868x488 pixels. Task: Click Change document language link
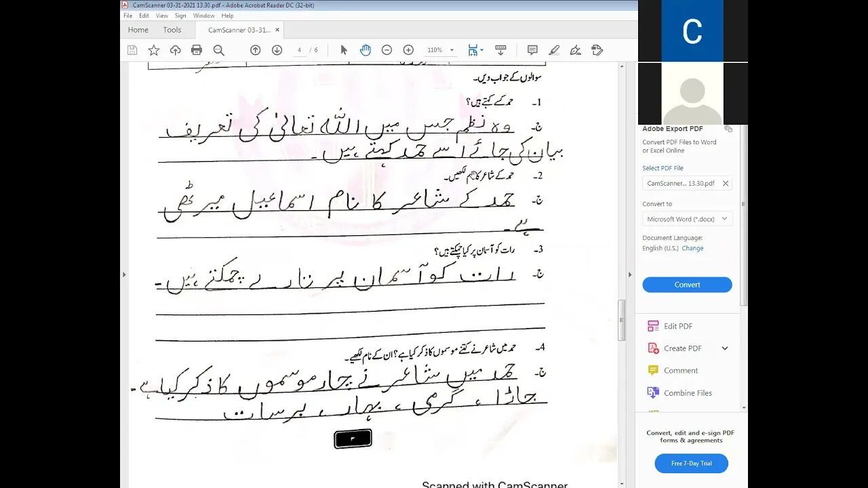coord(692,248)
